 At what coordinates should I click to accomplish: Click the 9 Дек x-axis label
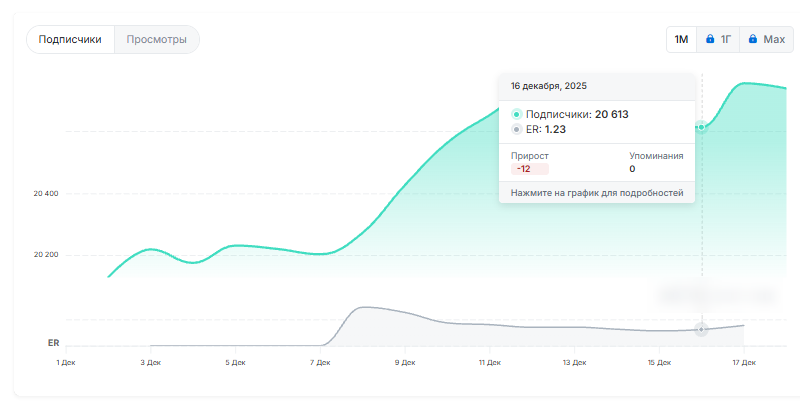pos(404,362)
